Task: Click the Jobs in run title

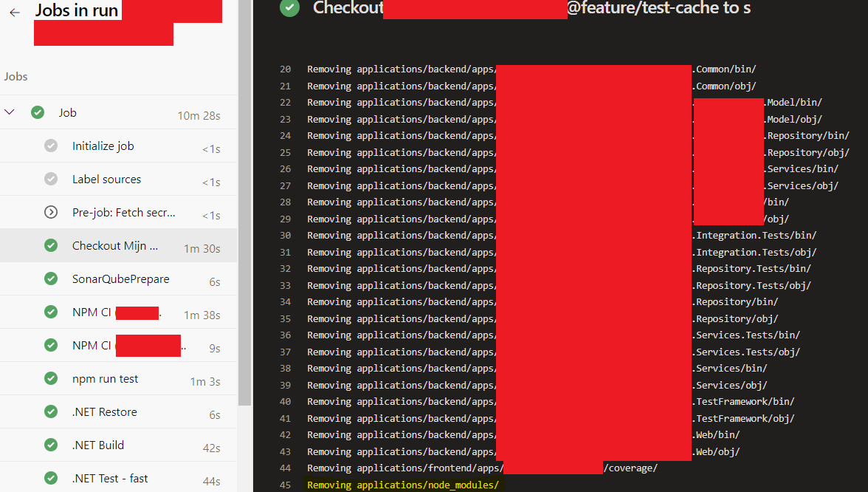Action: pyautogui.click(x=77, y=10)
